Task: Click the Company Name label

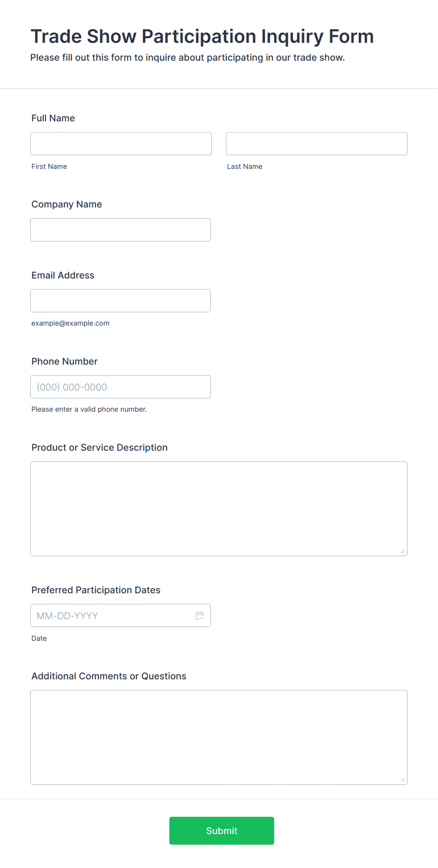Action: [x=67, y=204]
